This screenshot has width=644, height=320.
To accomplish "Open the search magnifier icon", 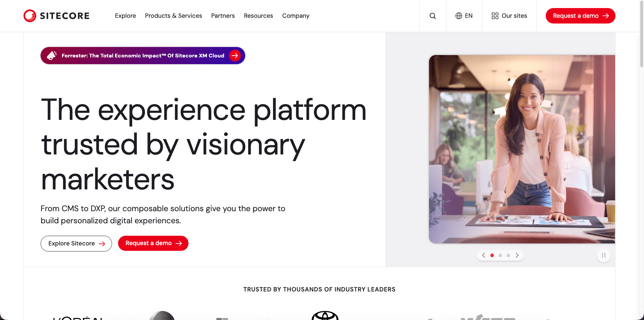I will tap(433, 16).
